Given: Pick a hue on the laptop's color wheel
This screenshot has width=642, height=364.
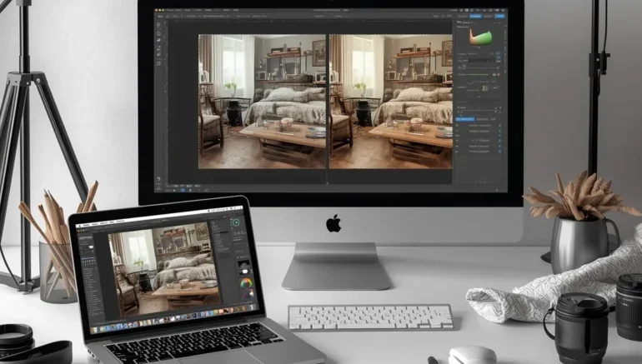Looking at the screenshot, I should tap(245, 285).
